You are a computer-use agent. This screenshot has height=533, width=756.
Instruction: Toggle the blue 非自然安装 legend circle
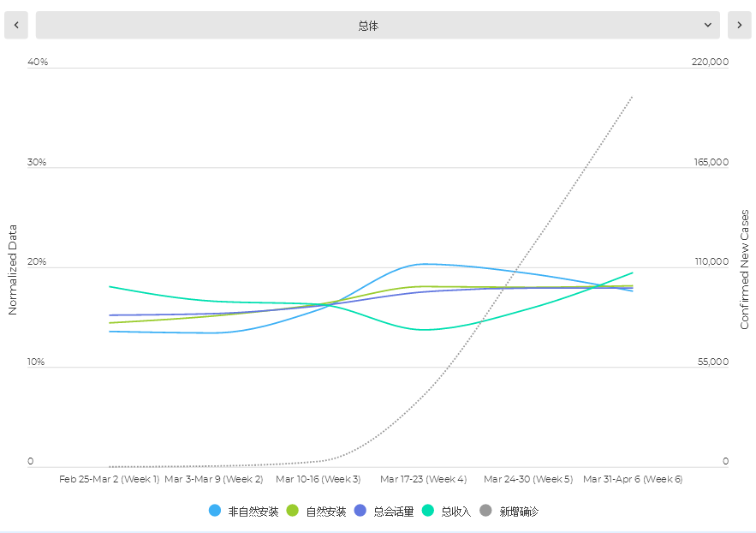coord(215,511)
